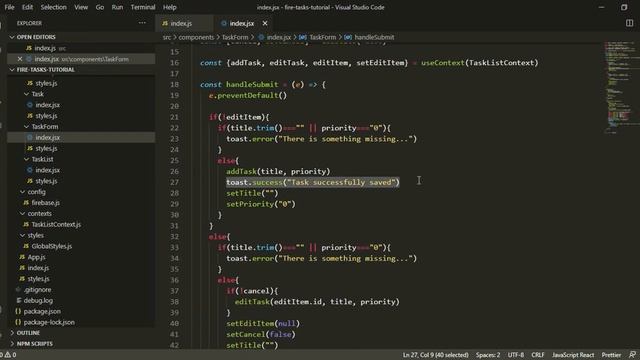Open the File menu
This screenshot has width=640, height=360.
[x=9, y=7]
